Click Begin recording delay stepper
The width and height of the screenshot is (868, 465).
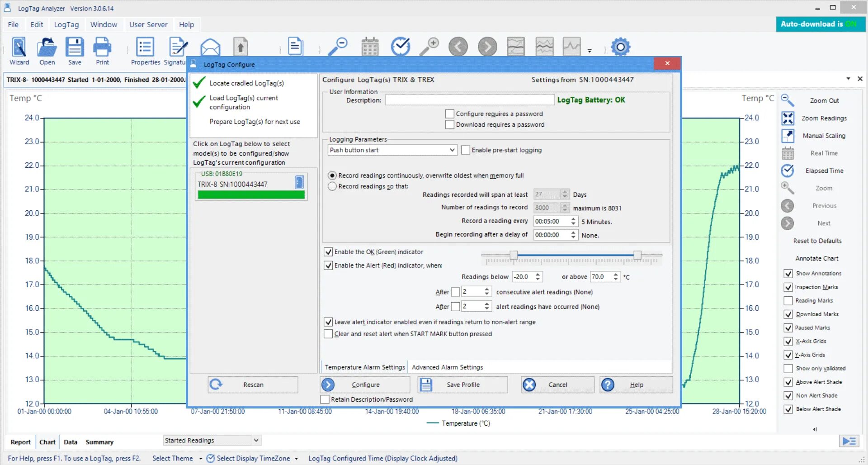pyautogui.click(x=573, y=235)
